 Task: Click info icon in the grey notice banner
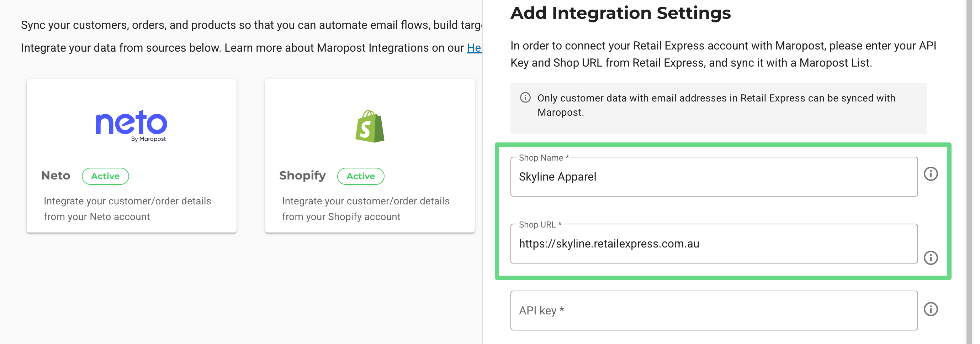pos(525,98)
